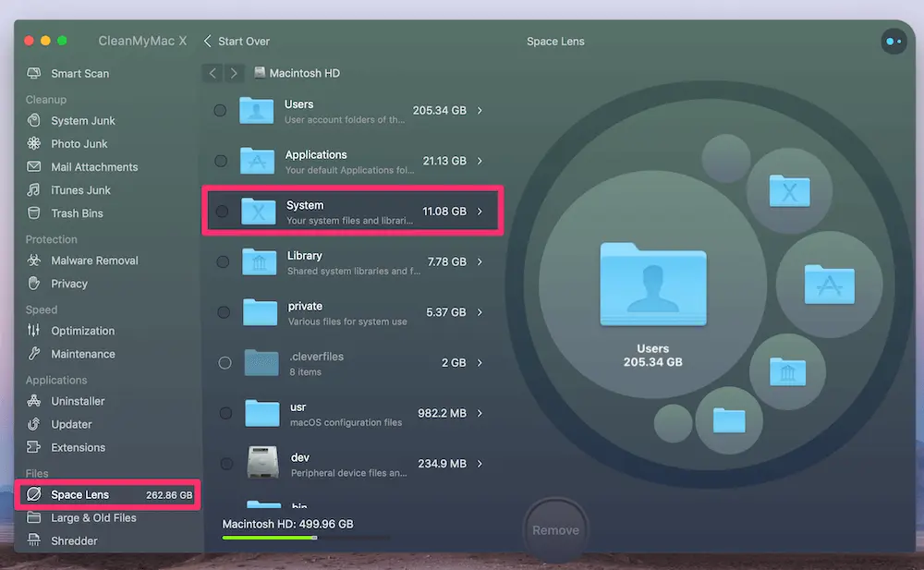Expand the Applications folder details

480,161
